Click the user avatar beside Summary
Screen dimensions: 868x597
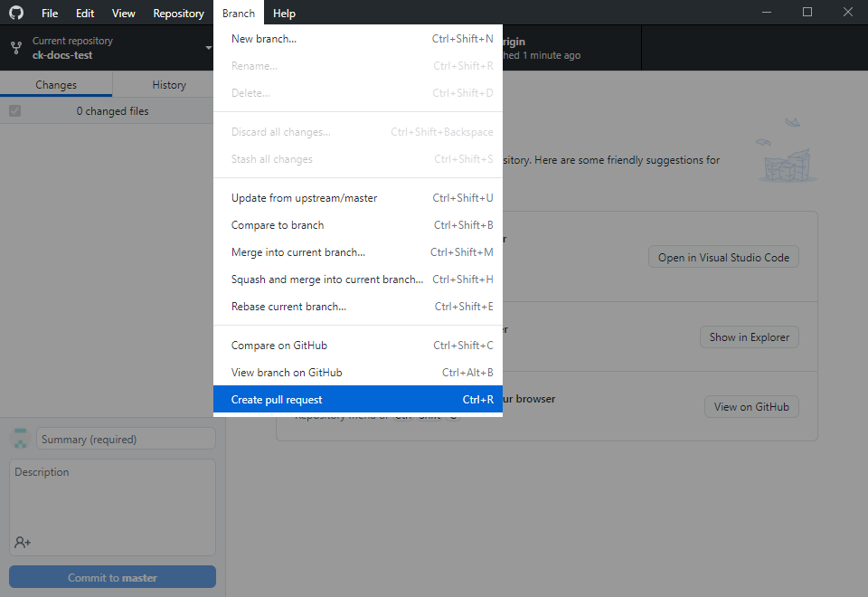point(21,439)
